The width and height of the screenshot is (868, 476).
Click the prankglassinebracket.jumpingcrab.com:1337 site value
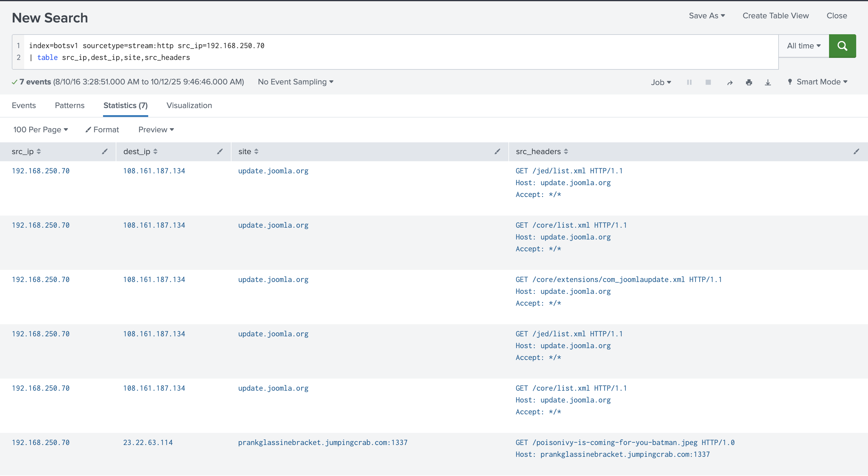[x=322, y=442]
